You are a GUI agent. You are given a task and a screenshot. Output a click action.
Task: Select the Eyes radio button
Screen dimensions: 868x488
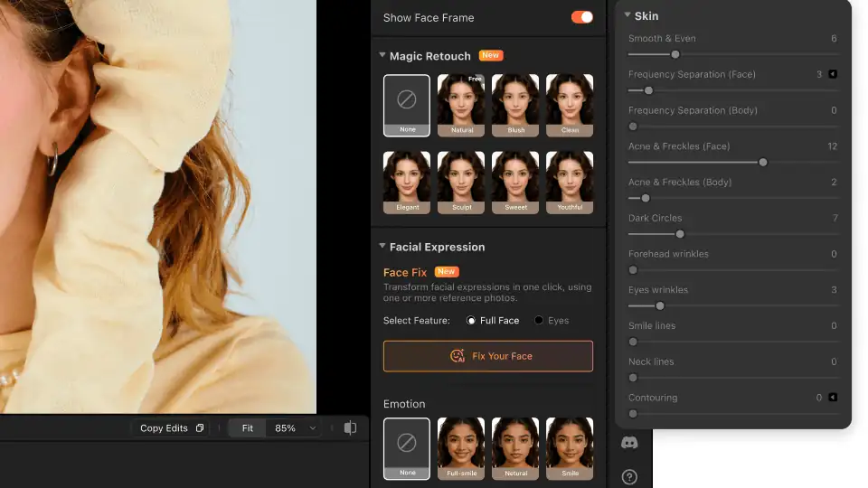pyautogui.click(x=539, y=320)
